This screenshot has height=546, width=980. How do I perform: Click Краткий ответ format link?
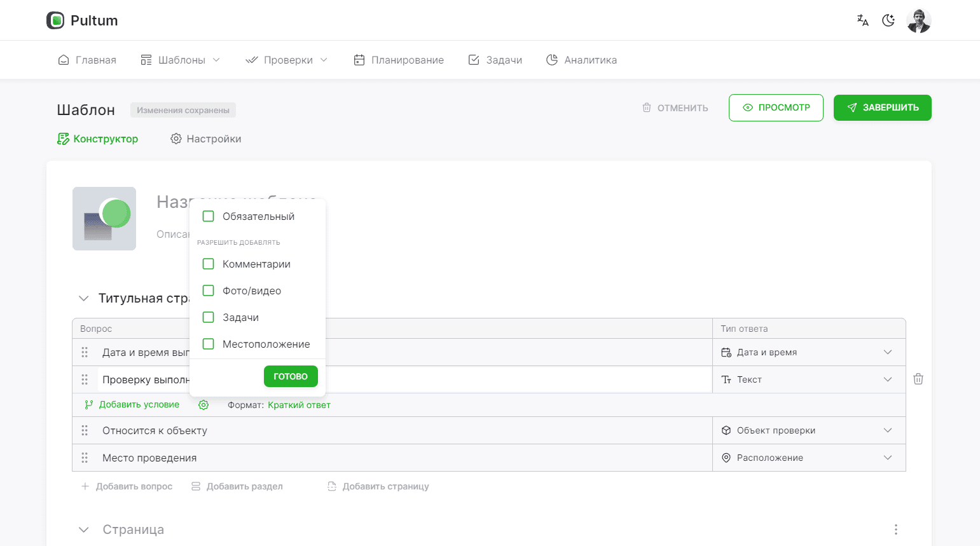299,405
